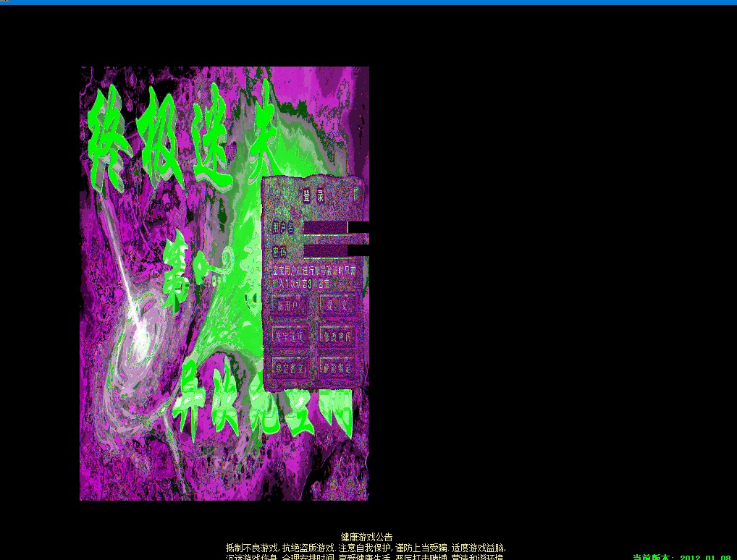The image size is (737, 560).
Task: Click the 修改密码 (change password) button
Action: (338, 336)
